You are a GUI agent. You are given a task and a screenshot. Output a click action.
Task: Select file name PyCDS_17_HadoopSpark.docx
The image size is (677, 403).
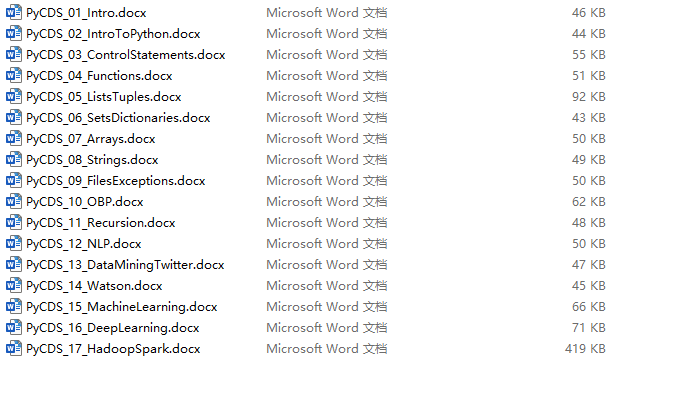point(113,349)
